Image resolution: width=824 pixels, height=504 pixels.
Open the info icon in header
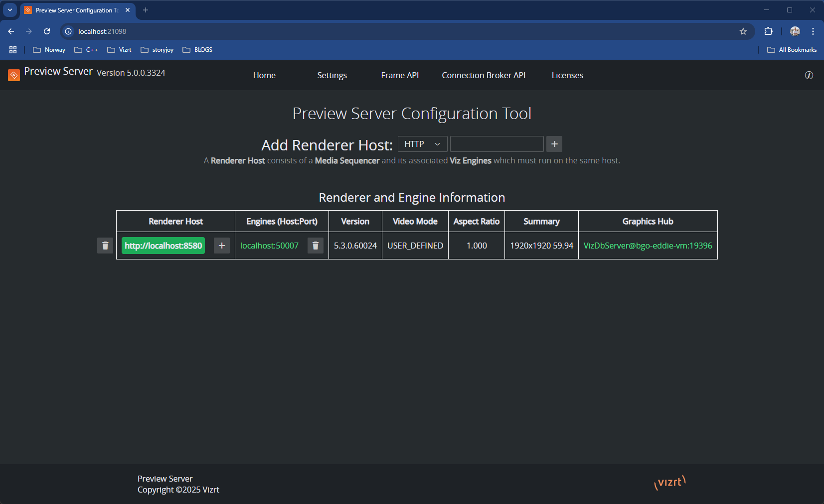coord(809,75)
